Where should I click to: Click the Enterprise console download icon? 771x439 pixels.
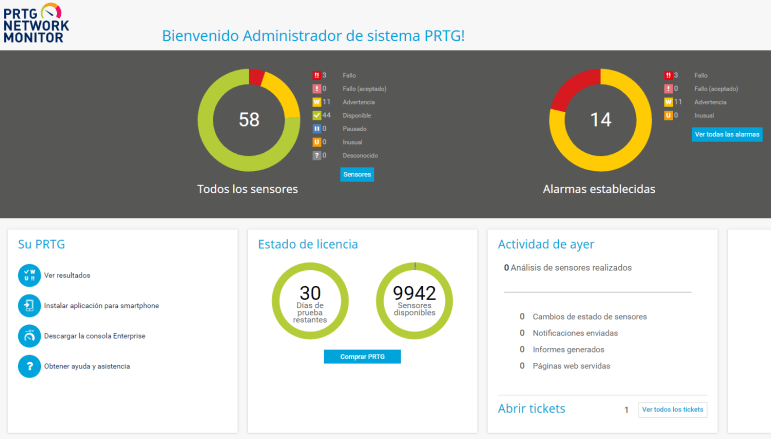pyautogui.click(x=29, y=336)
